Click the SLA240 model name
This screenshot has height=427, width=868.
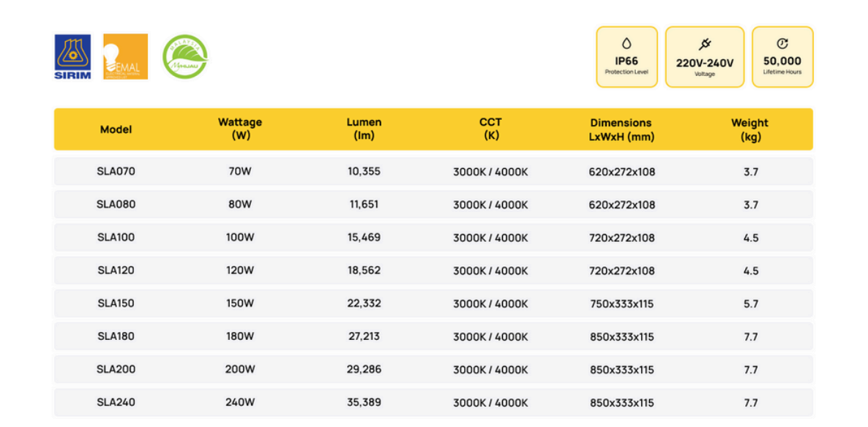click(116, 402)
